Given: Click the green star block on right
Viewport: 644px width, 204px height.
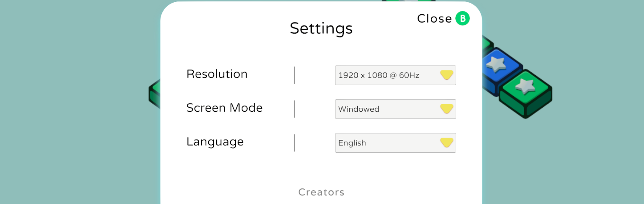Looking at the screenshot, I should 526,94.
